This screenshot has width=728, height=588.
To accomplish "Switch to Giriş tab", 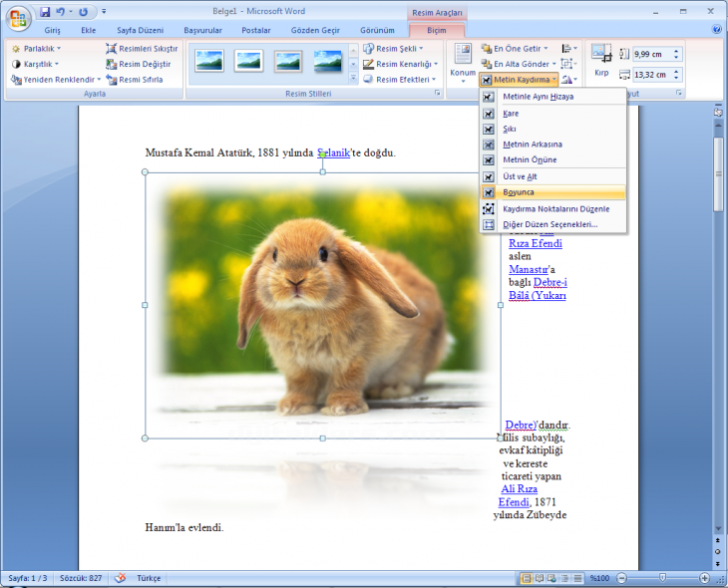I will coord(53,30).
